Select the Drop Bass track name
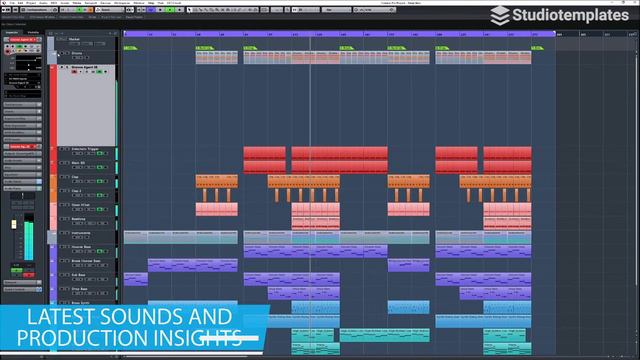Screen dimensions: 640x360 (80, 289)
